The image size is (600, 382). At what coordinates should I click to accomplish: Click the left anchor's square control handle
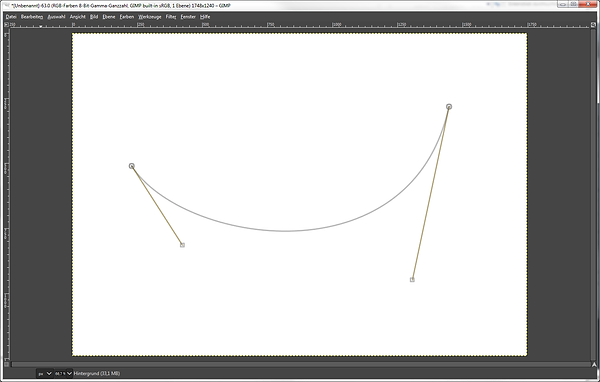tap(183, 245)
